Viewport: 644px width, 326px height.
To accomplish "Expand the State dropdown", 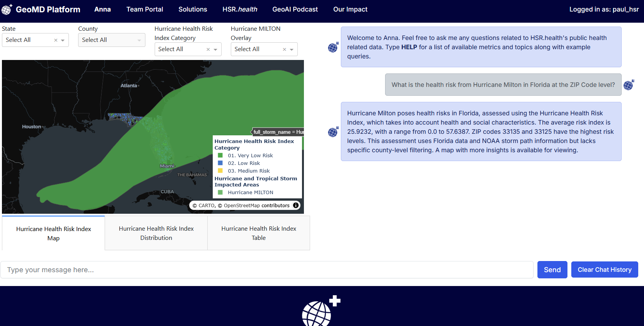I will (63, 40).
